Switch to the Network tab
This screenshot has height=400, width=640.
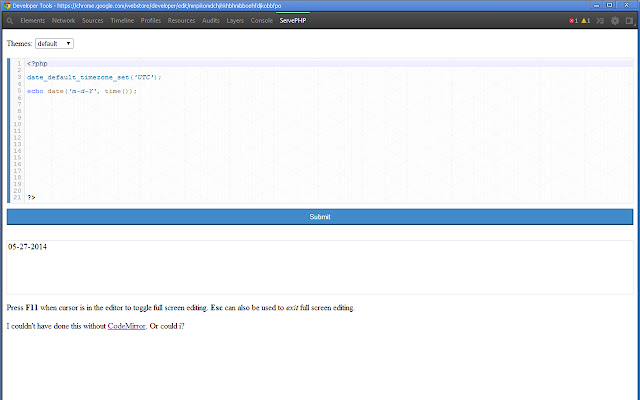[63, 20]
